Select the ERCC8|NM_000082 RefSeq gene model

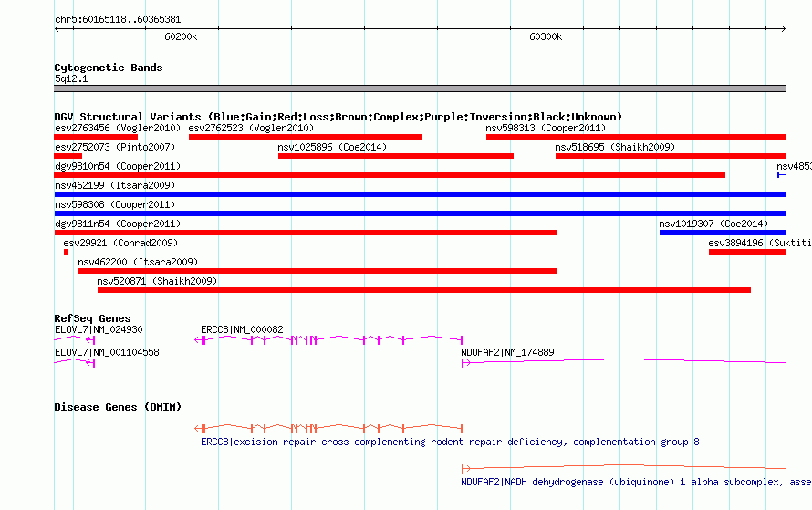pyautogui.click(x=328, y=339)
